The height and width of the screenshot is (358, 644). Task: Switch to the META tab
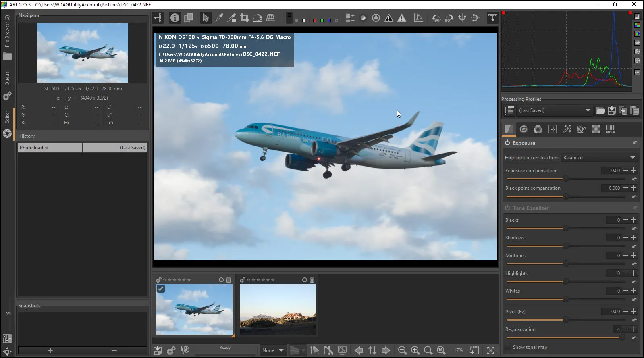coord(610,129)
